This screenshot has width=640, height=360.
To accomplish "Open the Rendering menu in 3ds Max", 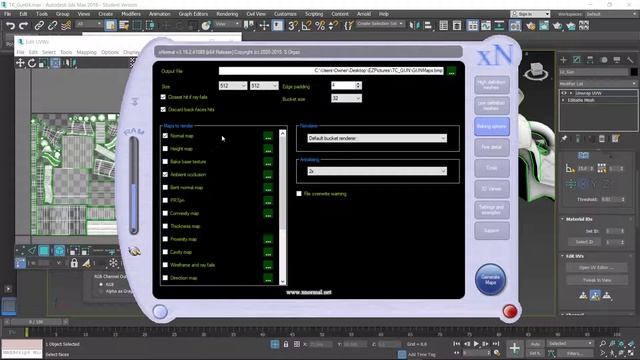I will pos(227,14).
